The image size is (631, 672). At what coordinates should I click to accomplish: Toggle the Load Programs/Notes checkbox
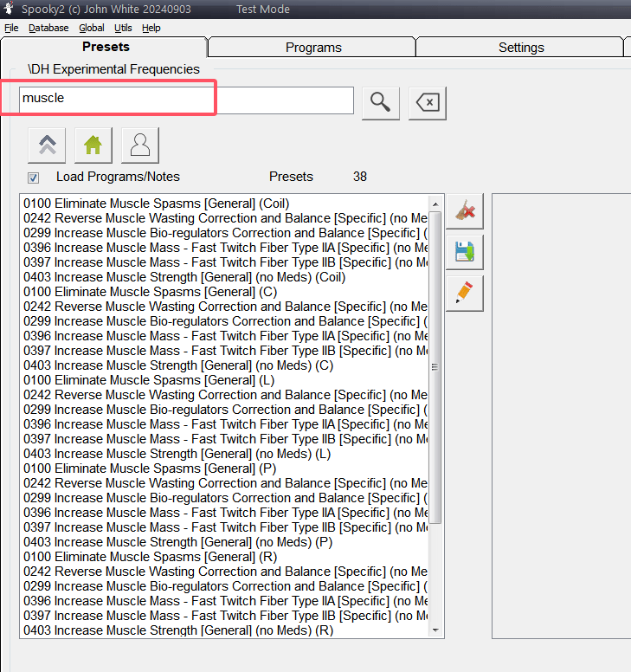(34, 178)
